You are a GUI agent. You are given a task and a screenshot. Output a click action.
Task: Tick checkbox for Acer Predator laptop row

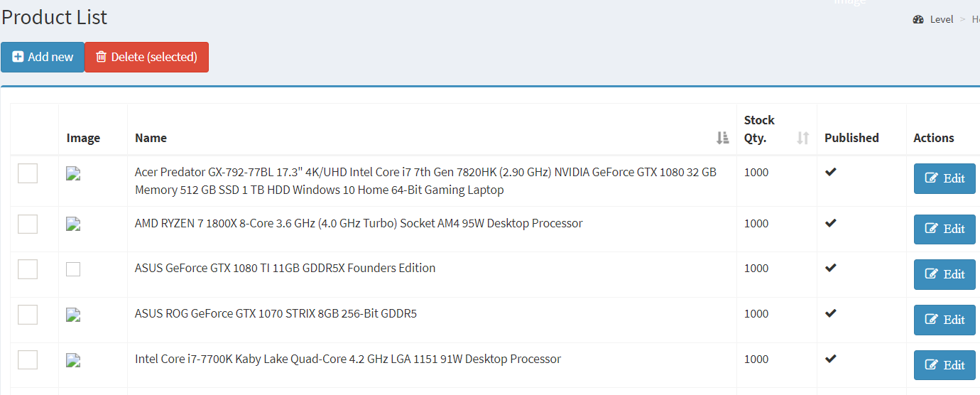point(28,173)
